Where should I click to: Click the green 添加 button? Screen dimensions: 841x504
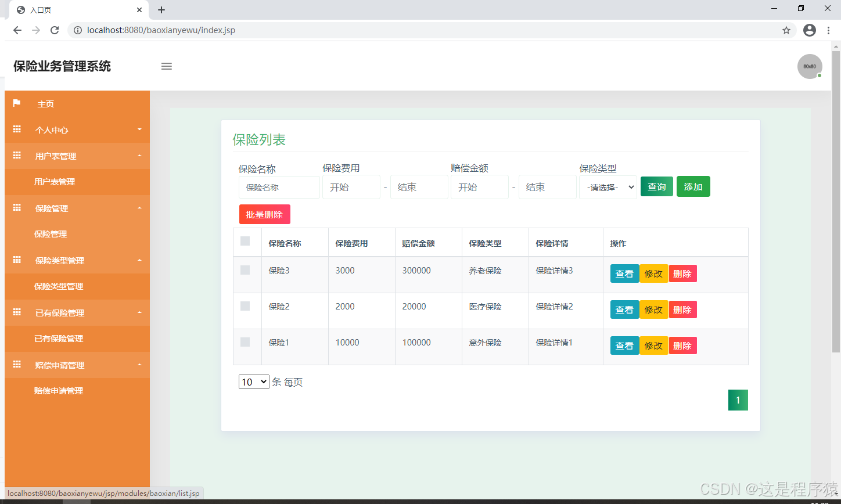693,186
